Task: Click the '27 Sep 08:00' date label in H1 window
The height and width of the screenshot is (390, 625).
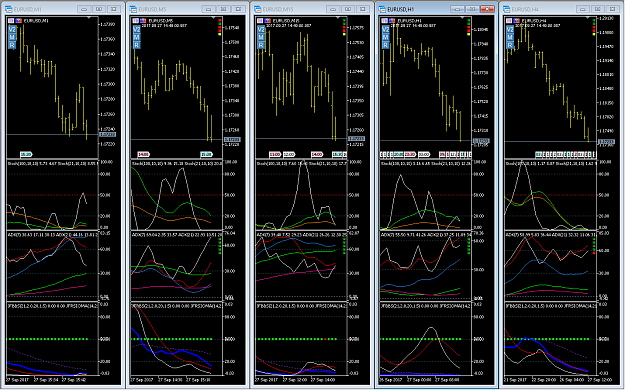Action: click(446, 380)
